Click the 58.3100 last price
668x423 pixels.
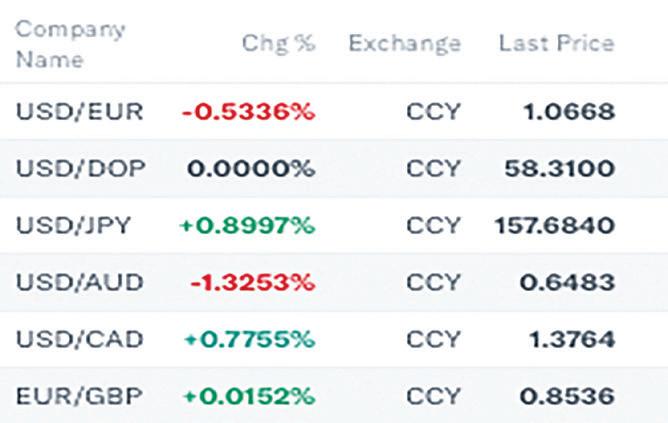560,169
